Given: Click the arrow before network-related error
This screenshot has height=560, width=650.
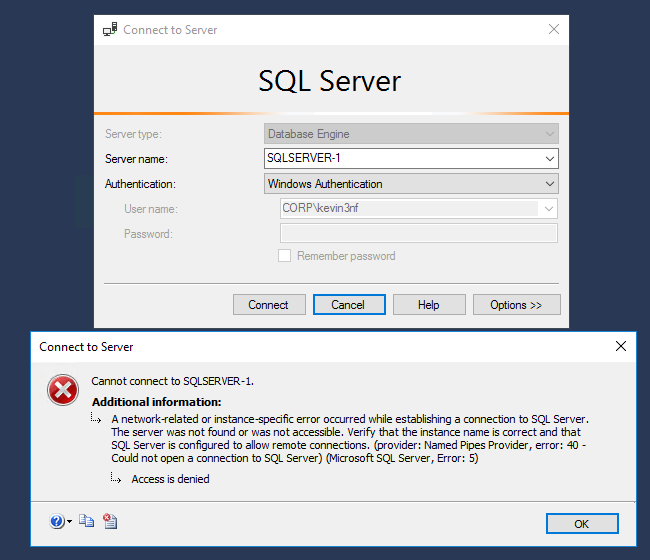Looking at the screenshot, I should pos(96,418).
